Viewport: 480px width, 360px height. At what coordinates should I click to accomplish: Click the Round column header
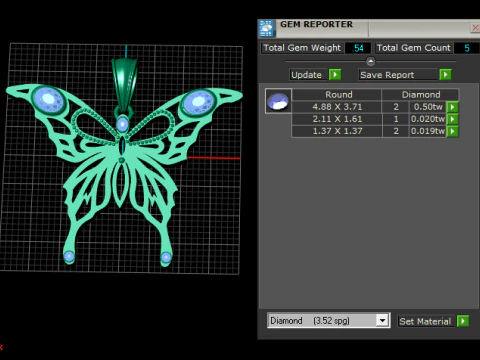pyautogui.click(x=337, y=95)
